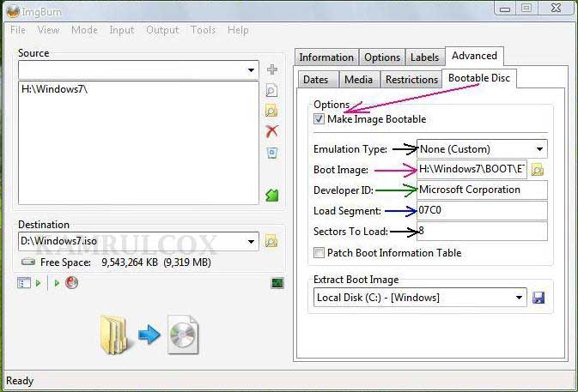Viewport: 578px width, 392px height.
Task: Switch to the Options tab
Action: click(382, 57)
